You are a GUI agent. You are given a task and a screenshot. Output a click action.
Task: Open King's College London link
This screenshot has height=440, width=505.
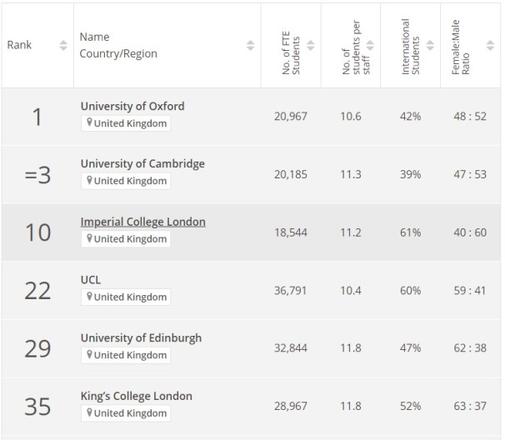[136, 396]
